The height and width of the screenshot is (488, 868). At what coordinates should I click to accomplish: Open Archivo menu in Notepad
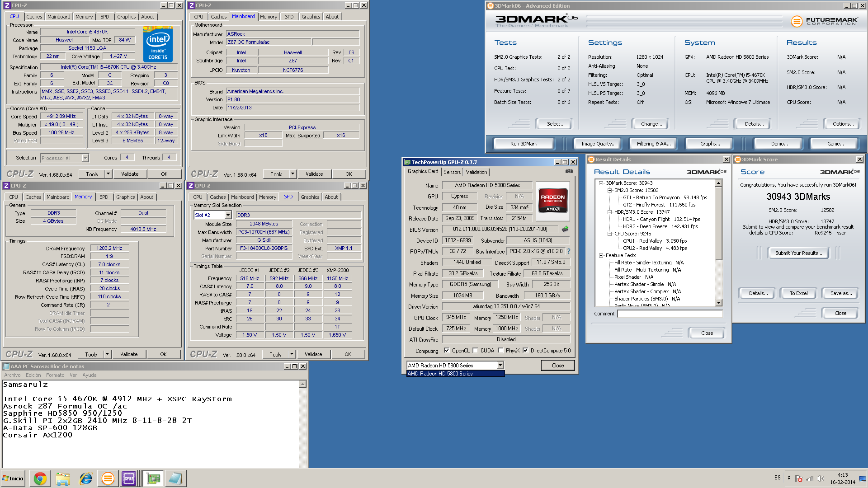(12, 375)
